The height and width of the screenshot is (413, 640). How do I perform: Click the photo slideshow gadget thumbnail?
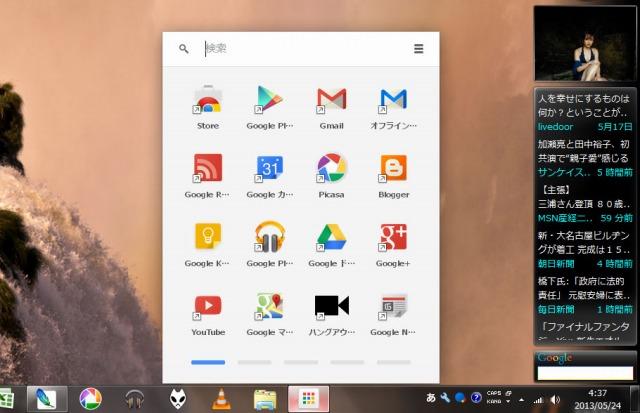pyautogui.click(x=585, y=43)
